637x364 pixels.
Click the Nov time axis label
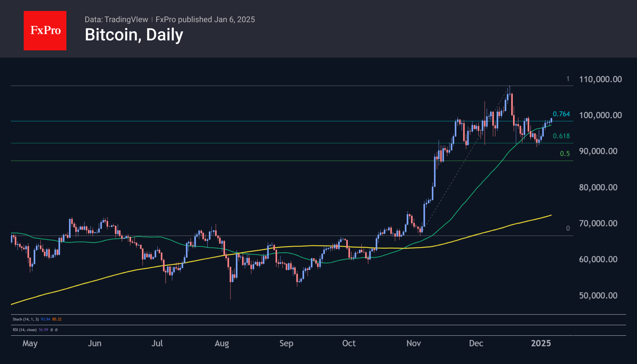point(414,343)
